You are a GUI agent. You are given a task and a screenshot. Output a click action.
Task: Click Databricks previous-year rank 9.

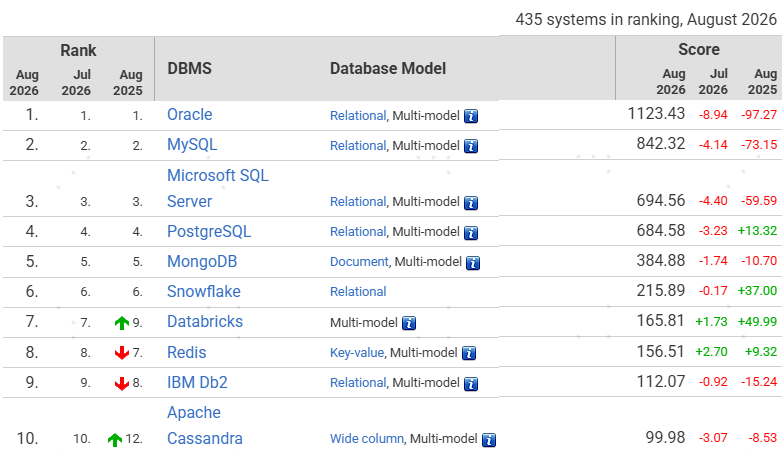[x=137, y=322]
